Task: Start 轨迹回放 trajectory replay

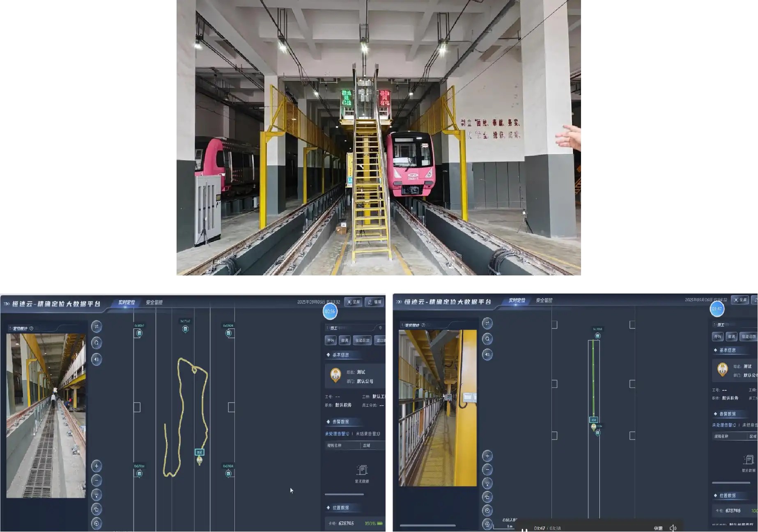Action: point(363,340)
